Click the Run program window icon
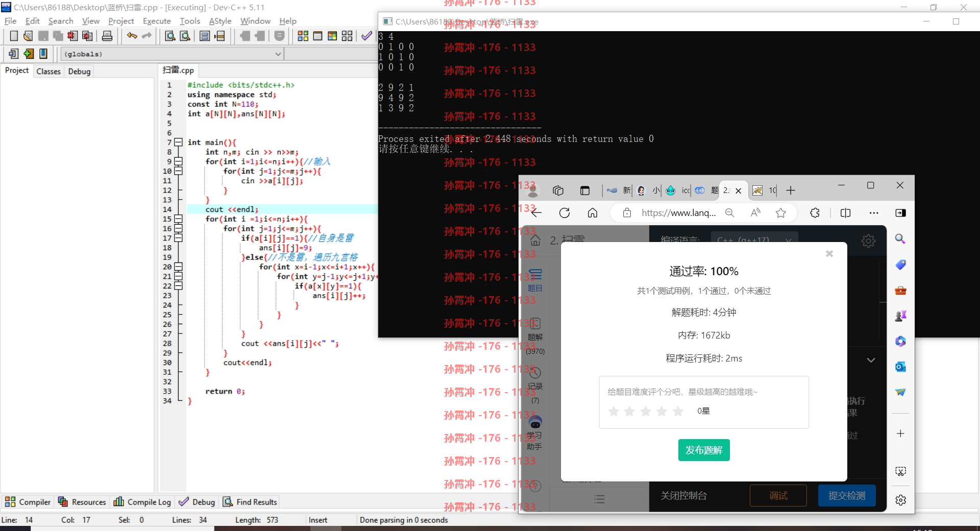The height and width of the screenshot is (531, 980). (317, 36)
